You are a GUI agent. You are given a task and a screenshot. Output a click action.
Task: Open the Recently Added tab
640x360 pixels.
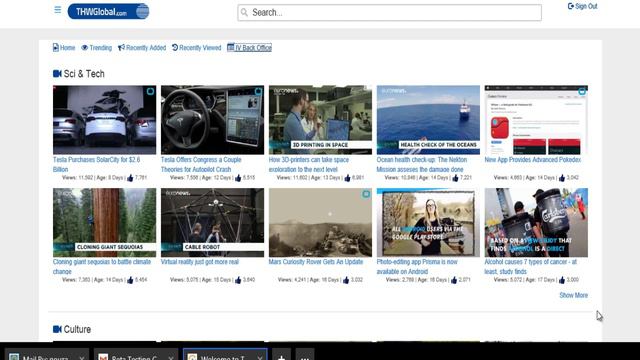coord(142,48)
